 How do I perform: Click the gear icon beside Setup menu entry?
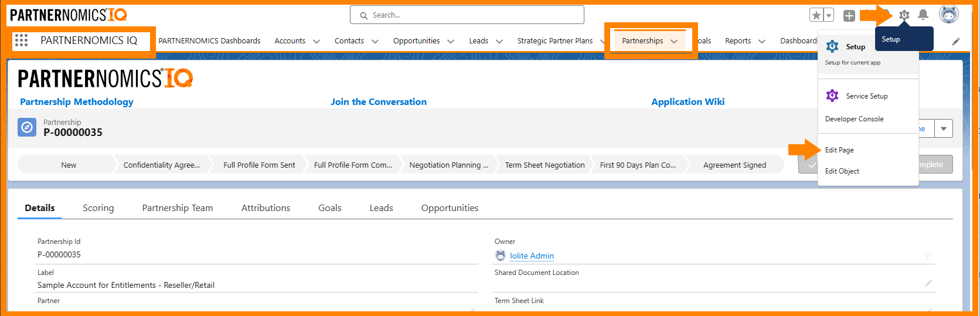(832, 46)
